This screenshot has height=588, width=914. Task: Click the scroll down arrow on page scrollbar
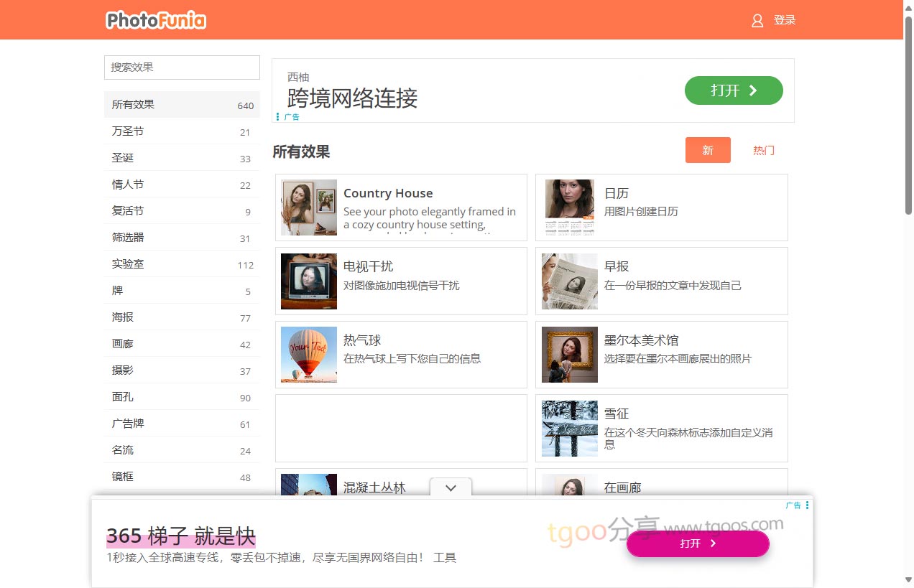click(908, 580)
